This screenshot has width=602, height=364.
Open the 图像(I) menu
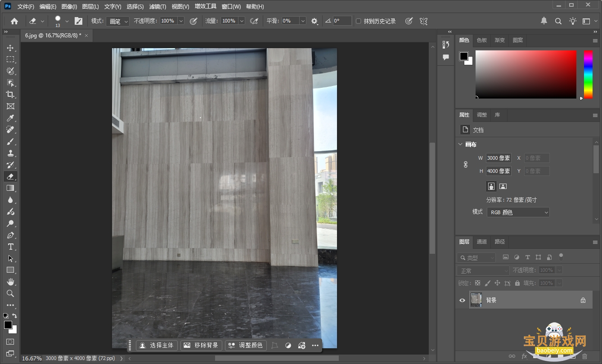[x=69, y=7]
